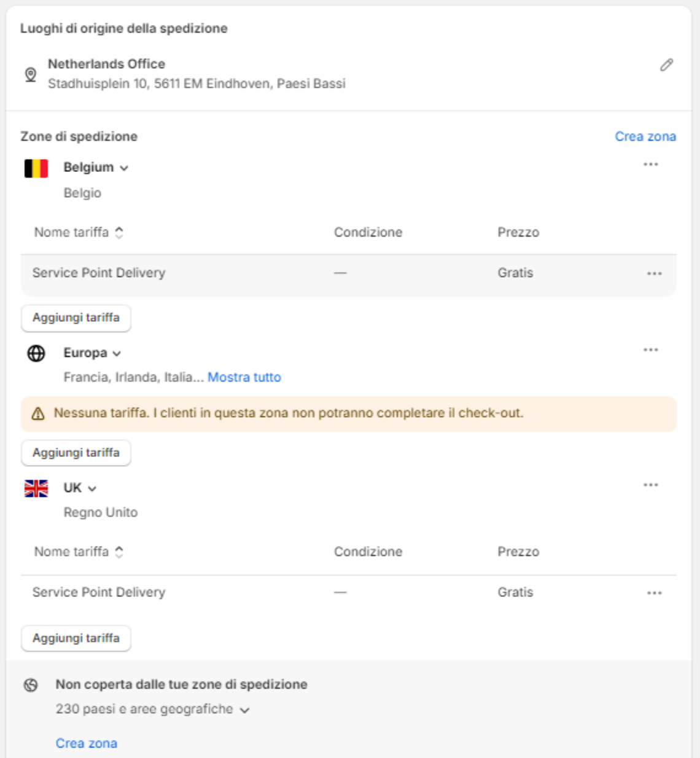
Task: Collapse the Belgium zone chevron
Action: (124, 168)
